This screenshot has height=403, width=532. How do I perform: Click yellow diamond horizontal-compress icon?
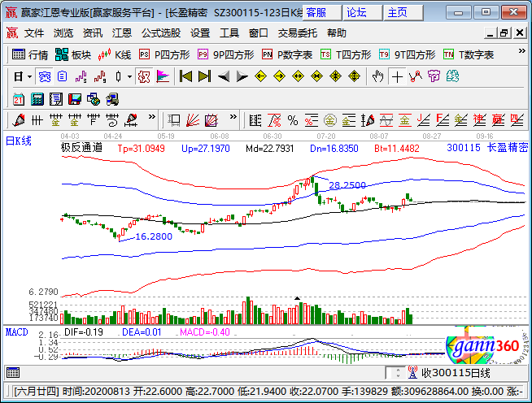pyautogui.click(x=316, y=76)
